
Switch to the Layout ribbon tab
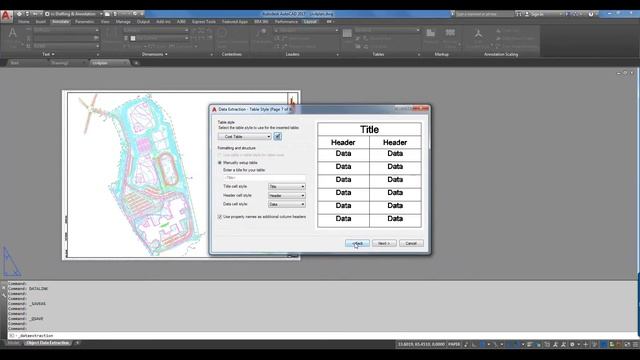click(x=310, y=22)
